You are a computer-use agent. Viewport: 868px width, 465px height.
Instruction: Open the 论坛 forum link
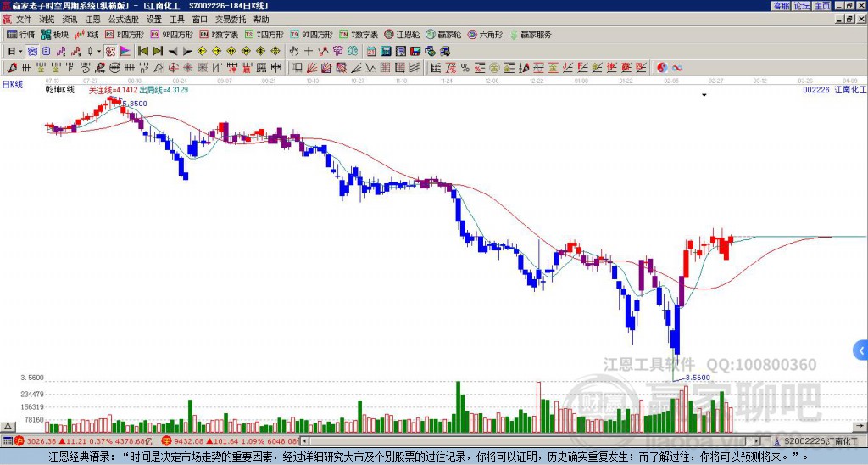click(801, 6)
